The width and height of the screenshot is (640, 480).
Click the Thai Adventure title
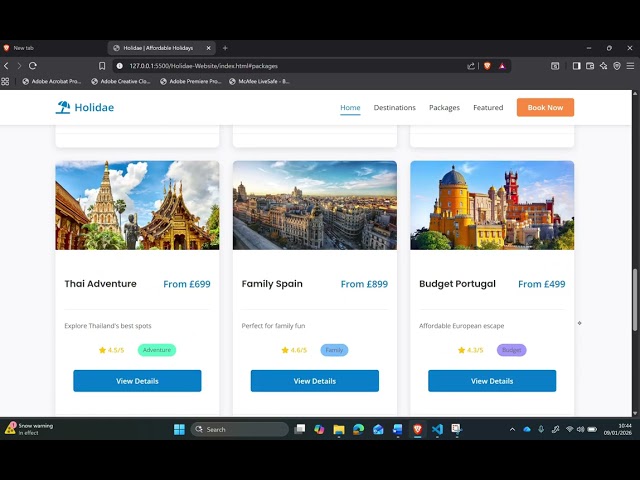100,284
